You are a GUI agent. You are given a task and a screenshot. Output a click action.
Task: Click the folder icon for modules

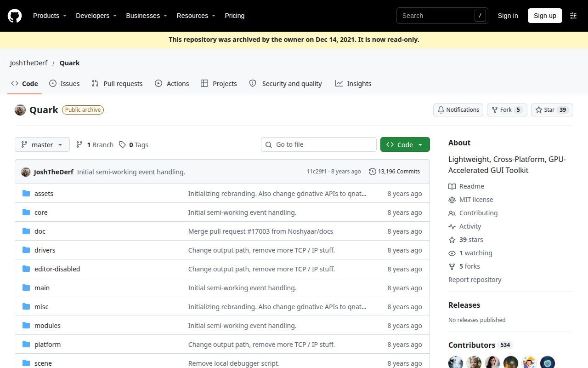pyautogui.click(x=26, y=326)
